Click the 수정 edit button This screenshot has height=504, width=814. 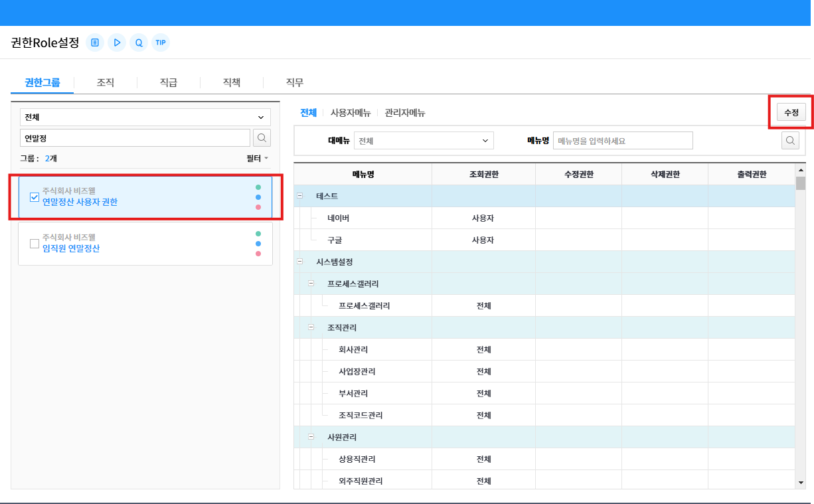[x=791, y=113]
